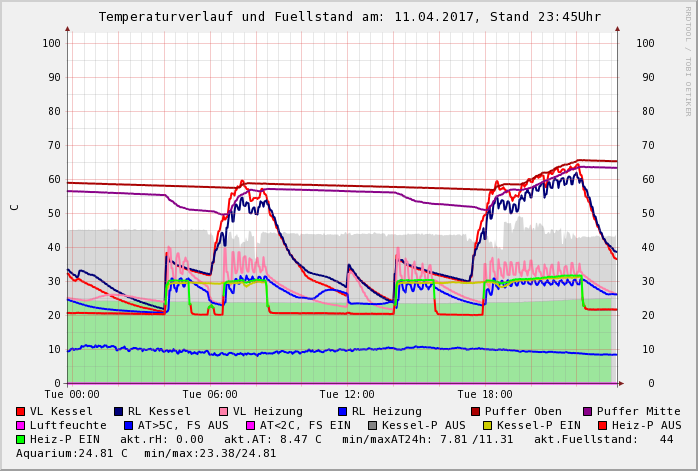This screenshot has height=471, width=698.
Task: Click the Puffer Oben legend color box
Action: [475, 411]
